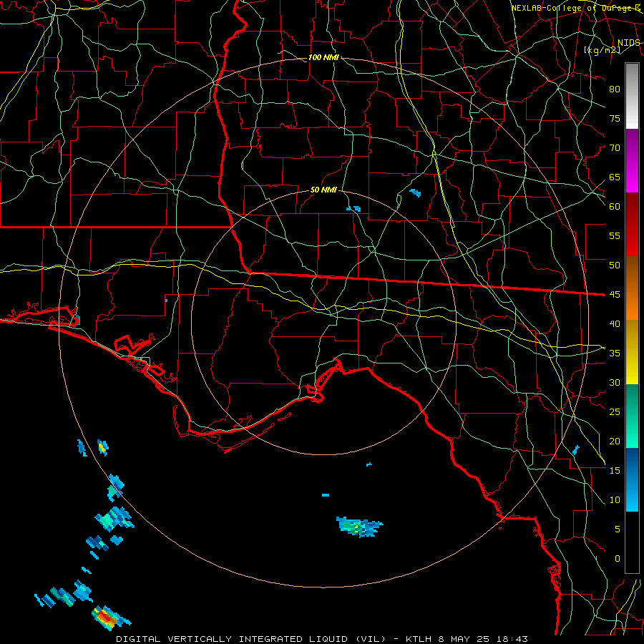The height and width of the screenshot is (644, 644).
Task: Click the "[kg/m2]" units label
Action: point(602,50)
